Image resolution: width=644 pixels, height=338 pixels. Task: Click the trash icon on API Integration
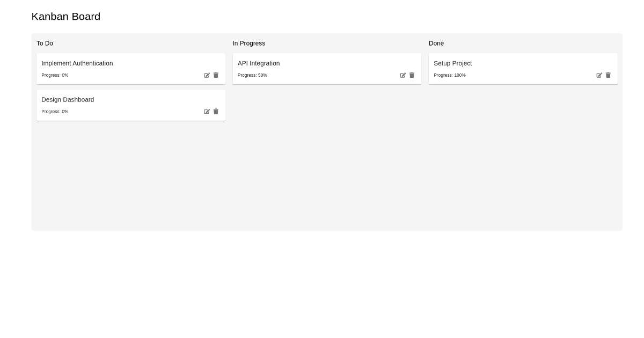point(412,75)
